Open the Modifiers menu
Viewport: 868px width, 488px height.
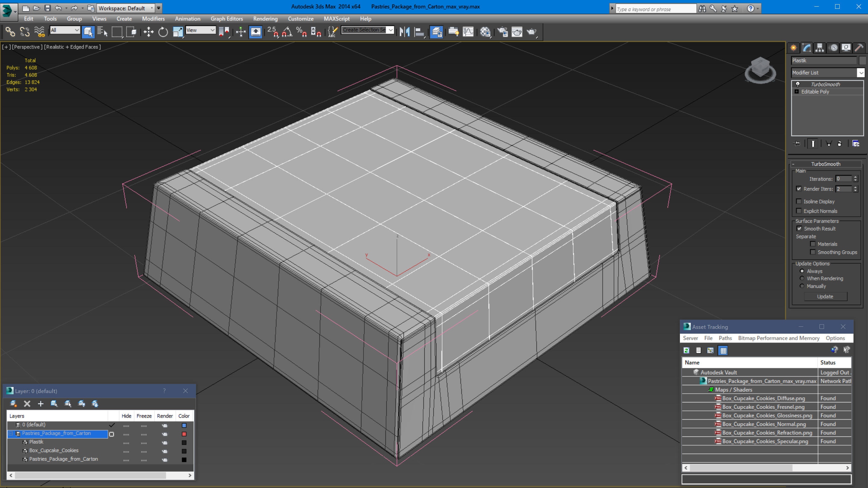pos(153,19)
